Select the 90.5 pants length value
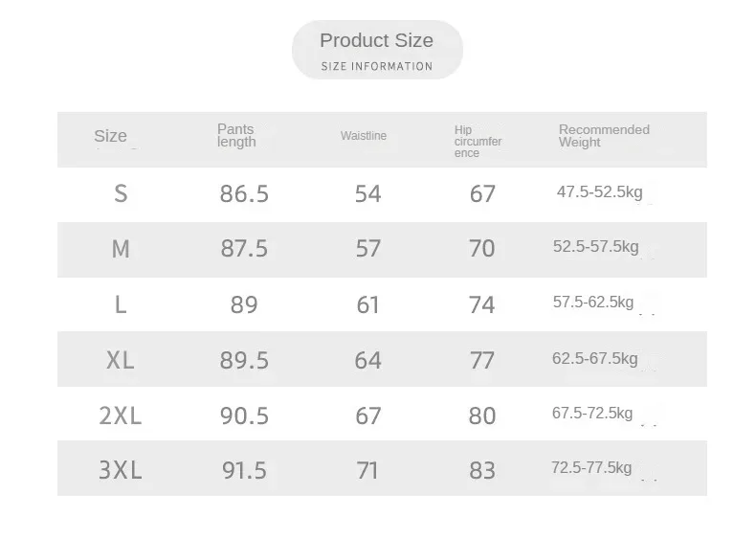The image size is (756, 539). tap(244, 416)
